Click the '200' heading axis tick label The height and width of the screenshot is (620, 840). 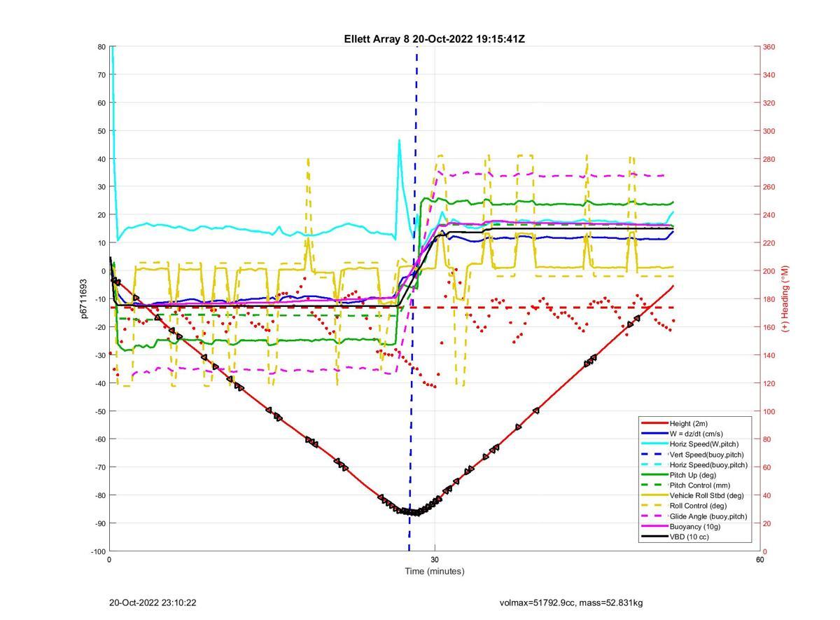click(769, 271)
